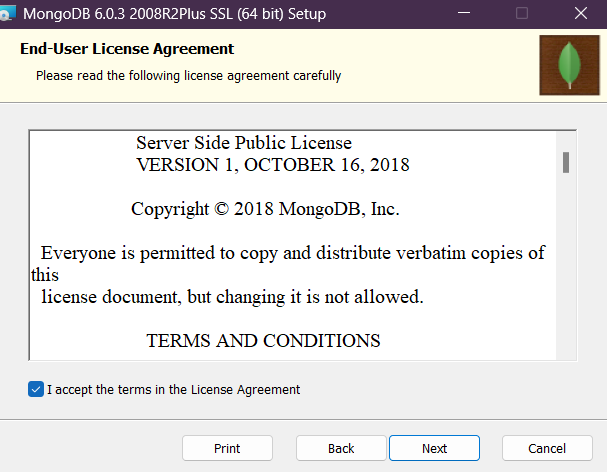Click the MongoDB leaf logo image
607x472 pixels.
click(x=569, y=65)
